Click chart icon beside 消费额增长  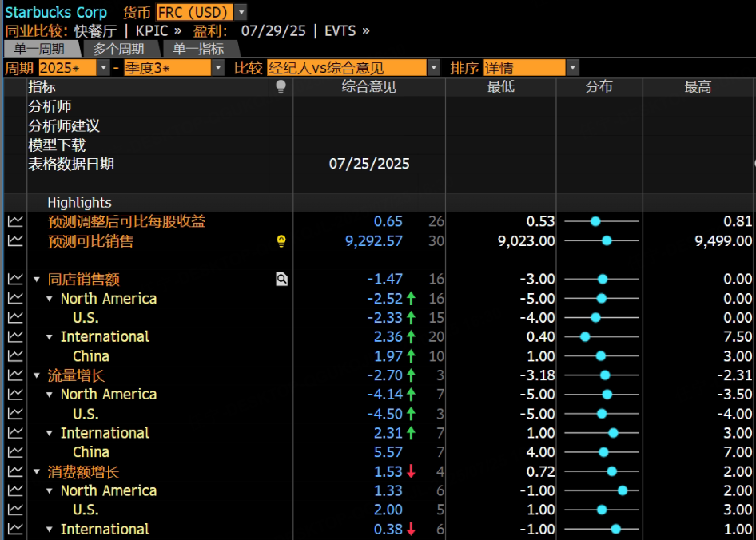click(x=15, y=471)
